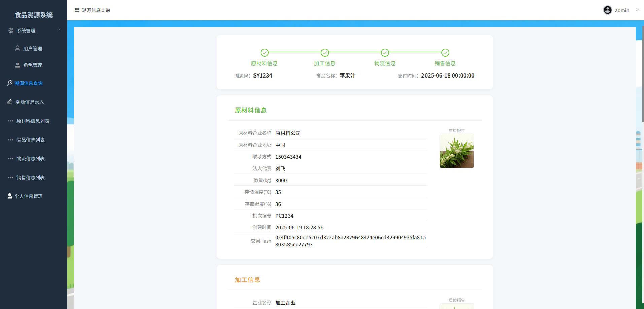Click the 原材料信息 section heading
Image resolution: width=644 pixels, height=309 pixels.
(251, 111)
